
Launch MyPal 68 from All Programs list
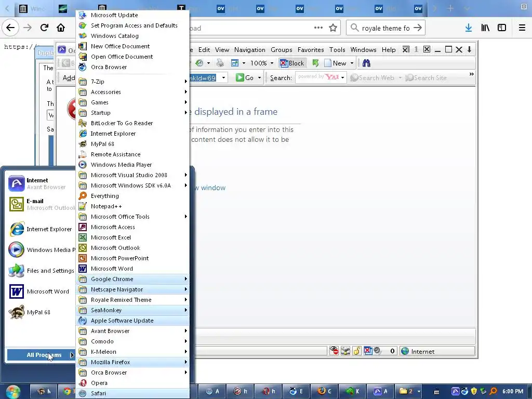132,144
